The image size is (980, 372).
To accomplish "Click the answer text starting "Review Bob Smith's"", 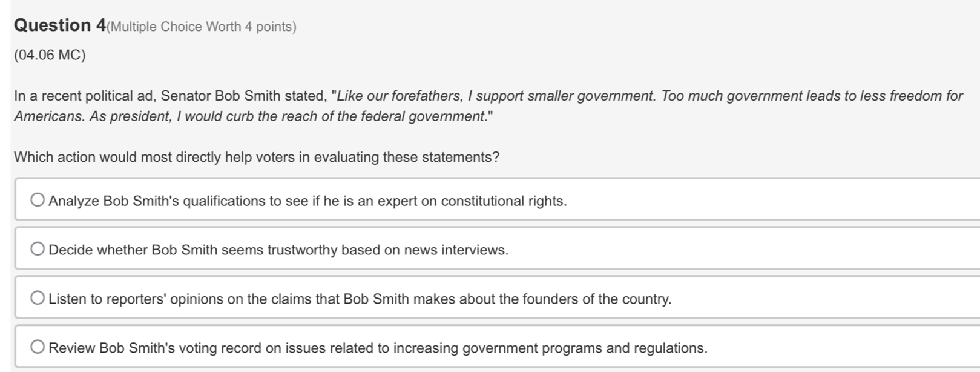I will [378, 348].
